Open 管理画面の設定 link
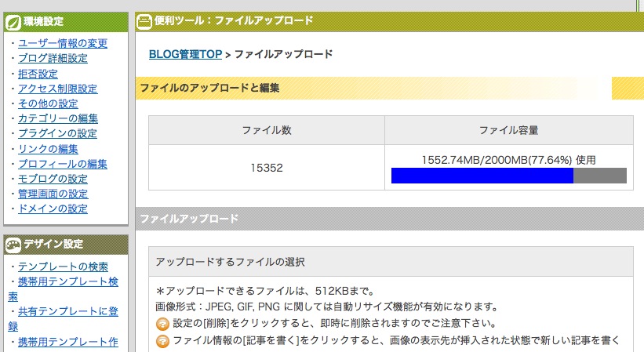 tap(53, 194)
